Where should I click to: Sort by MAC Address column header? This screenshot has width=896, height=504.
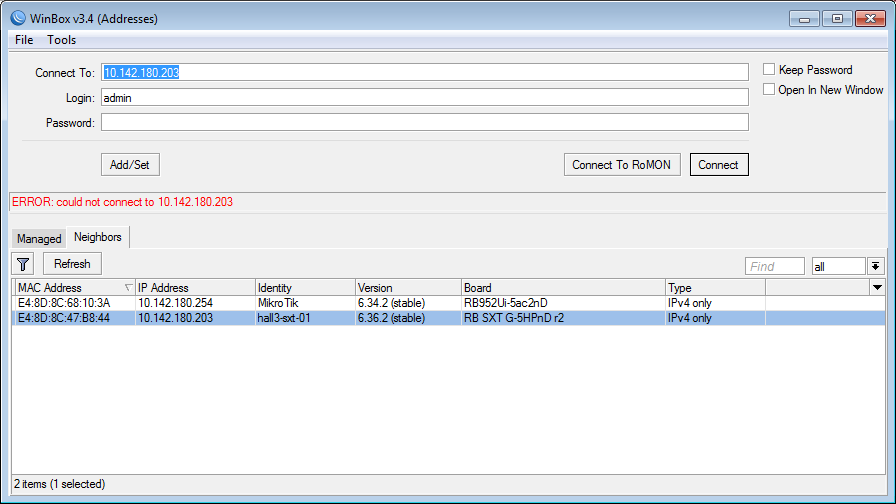[73, 287]
